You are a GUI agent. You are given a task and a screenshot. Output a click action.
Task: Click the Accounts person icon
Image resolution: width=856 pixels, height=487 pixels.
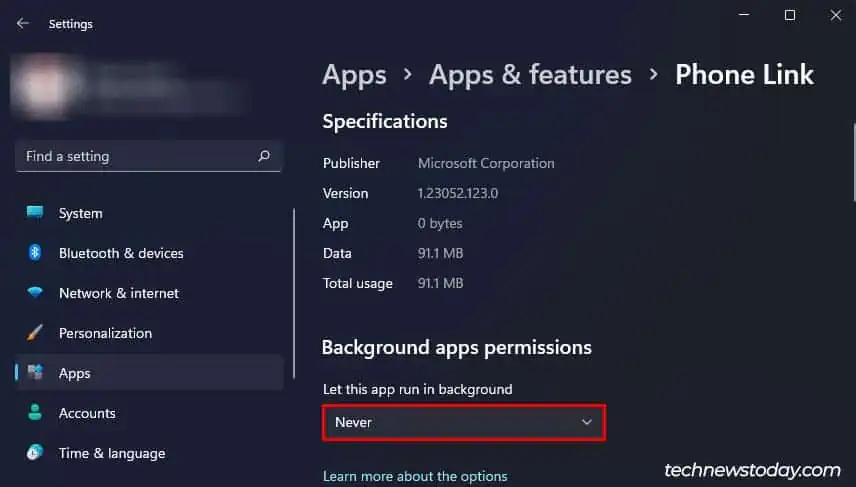coord(35,412)
